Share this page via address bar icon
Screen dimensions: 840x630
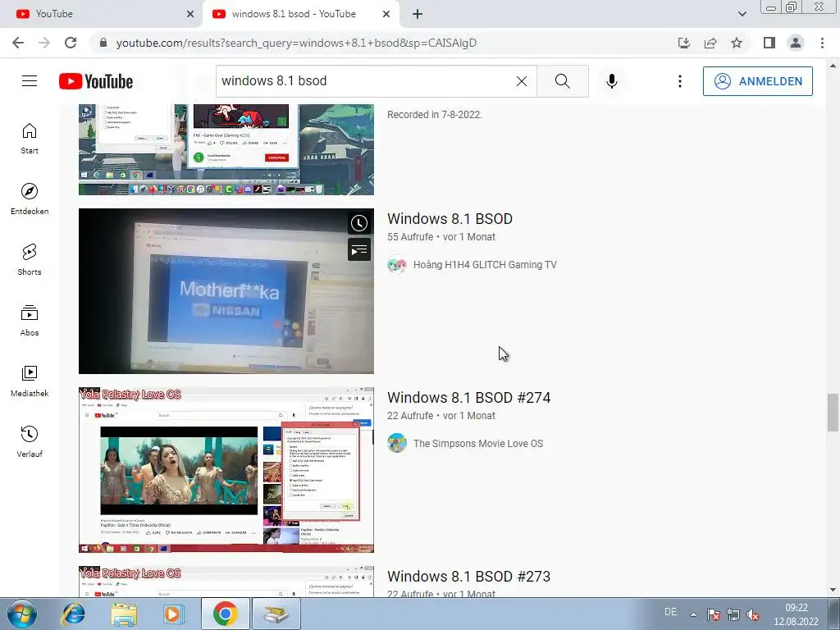click(710, 43)
